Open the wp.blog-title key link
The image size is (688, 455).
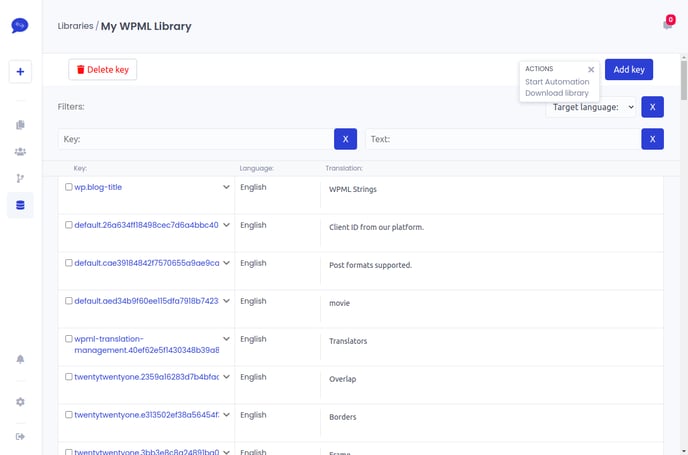[98, 187]
